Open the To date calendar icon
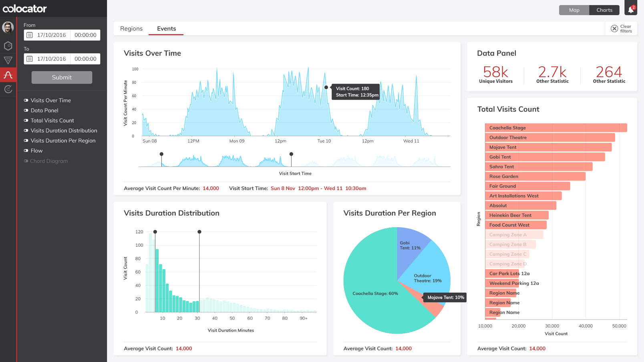Image resolution: width=644 pixels, height=362 pixels. click(x=30, y=59)
